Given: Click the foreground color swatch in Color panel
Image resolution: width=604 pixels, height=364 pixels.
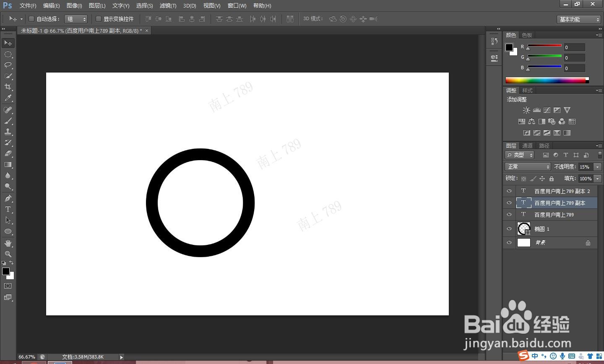Looking at the screenshot, I should (509, 47).
